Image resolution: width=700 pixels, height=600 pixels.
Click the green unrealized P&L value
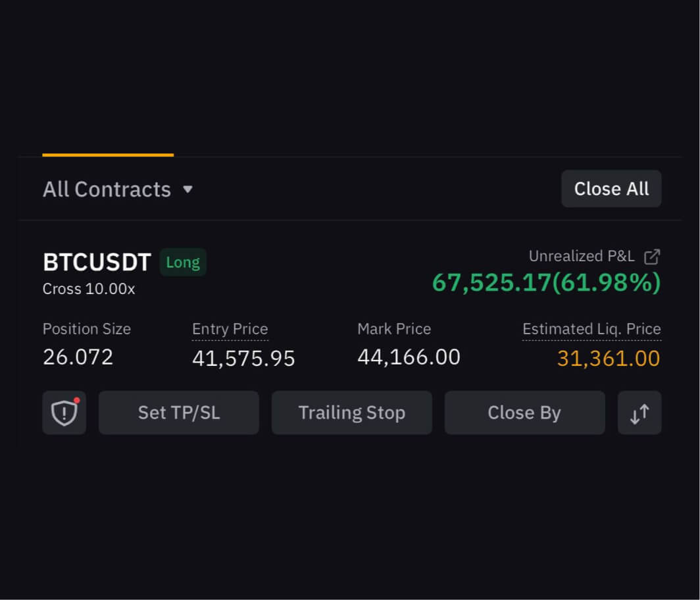coord(546,282)
